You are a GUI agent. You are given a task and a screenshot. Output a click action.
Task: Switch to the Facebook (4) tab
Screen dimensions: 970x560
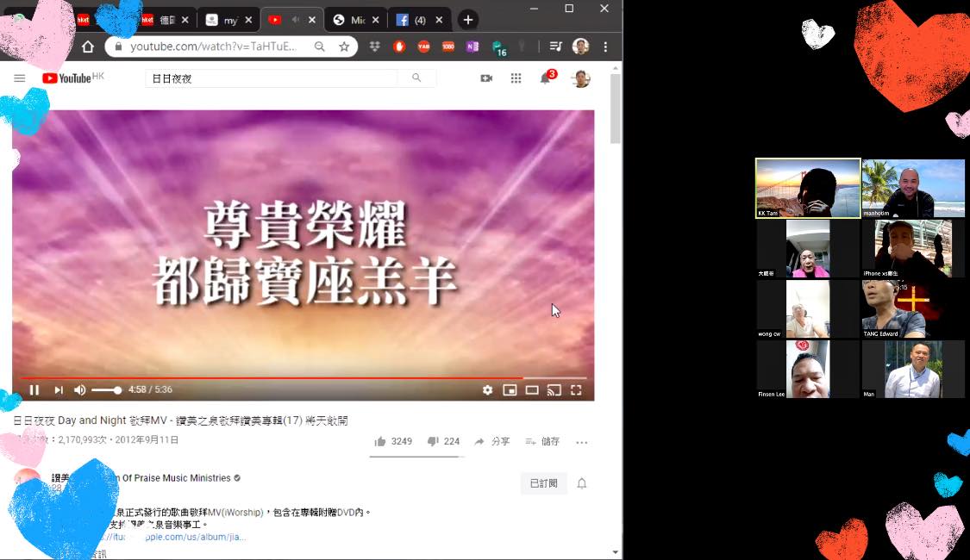(x=419, y=20)
